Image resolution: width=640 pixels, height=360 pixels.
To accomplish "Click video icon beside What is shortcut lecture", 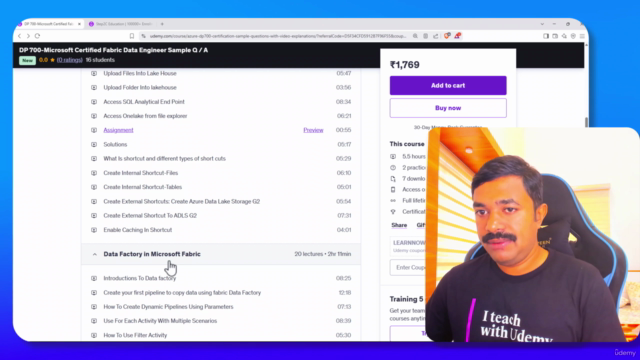I will click(x=94, y=158).
